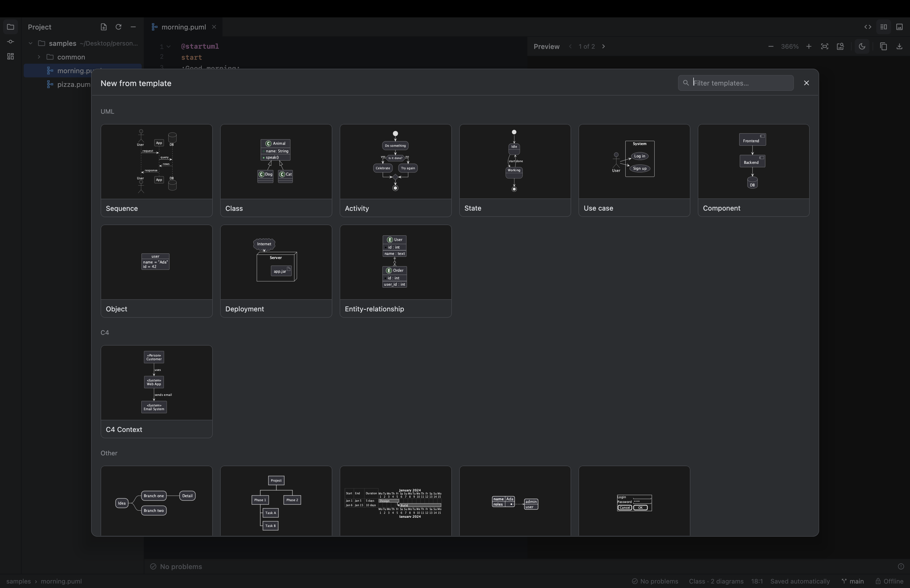Switch to preview-only view icon
The image size is (910, 588).
pyautogui.click(x=899, y=27)
